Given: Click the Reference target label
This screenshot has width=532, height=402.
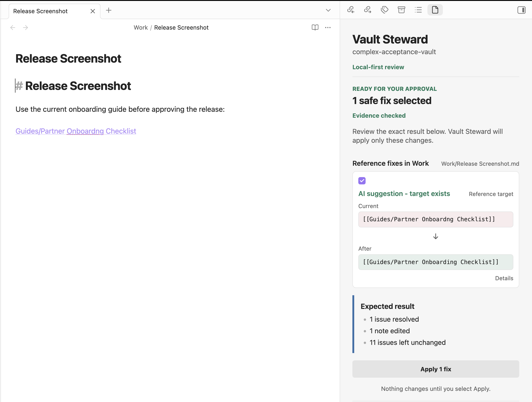Looking at the screenshot, I should 491,194.
